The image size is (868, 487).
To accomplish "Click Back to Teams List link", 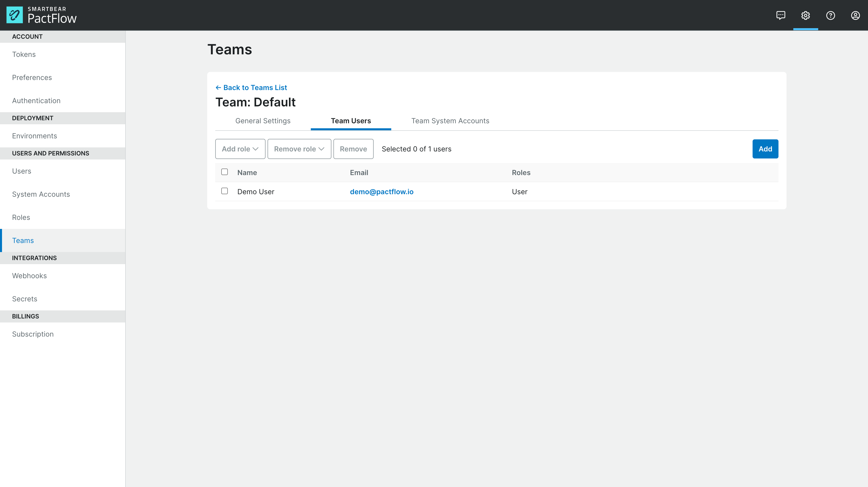I will [251, 88].
